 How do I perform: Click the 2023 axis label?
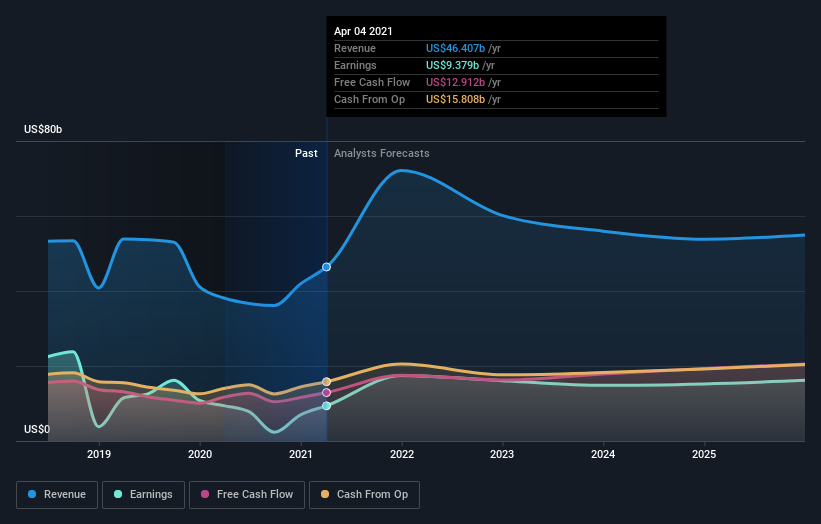click(x=502, y=454)
